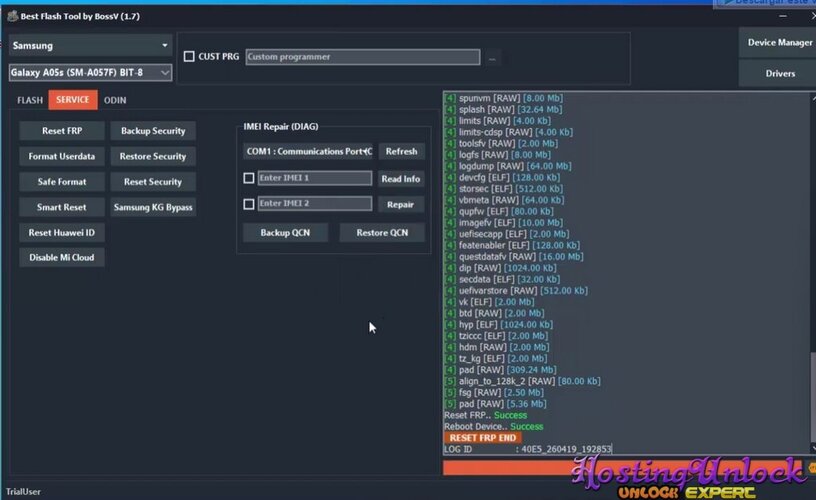Click the LOG ID 40E5_260419_192853 line
The width and height of the screenshot is (816, 500).
tap(528, 449)
